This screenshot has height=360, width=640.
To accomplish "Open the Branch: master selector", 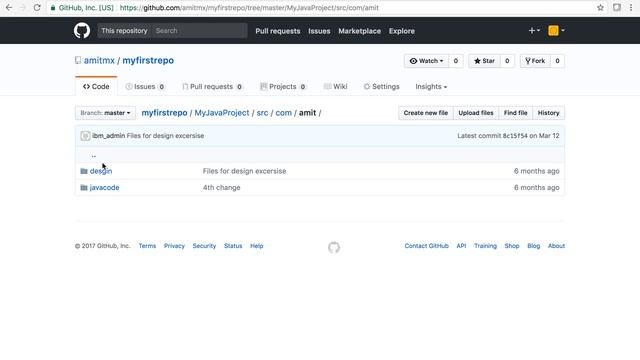I will [x=105, y=113].
